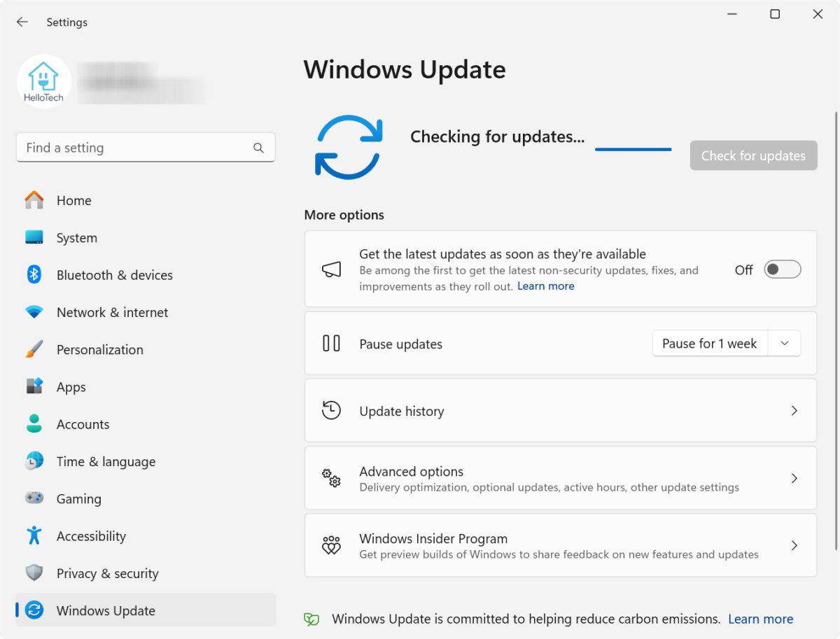Click the Accessibility figure icon

point(34,536)
